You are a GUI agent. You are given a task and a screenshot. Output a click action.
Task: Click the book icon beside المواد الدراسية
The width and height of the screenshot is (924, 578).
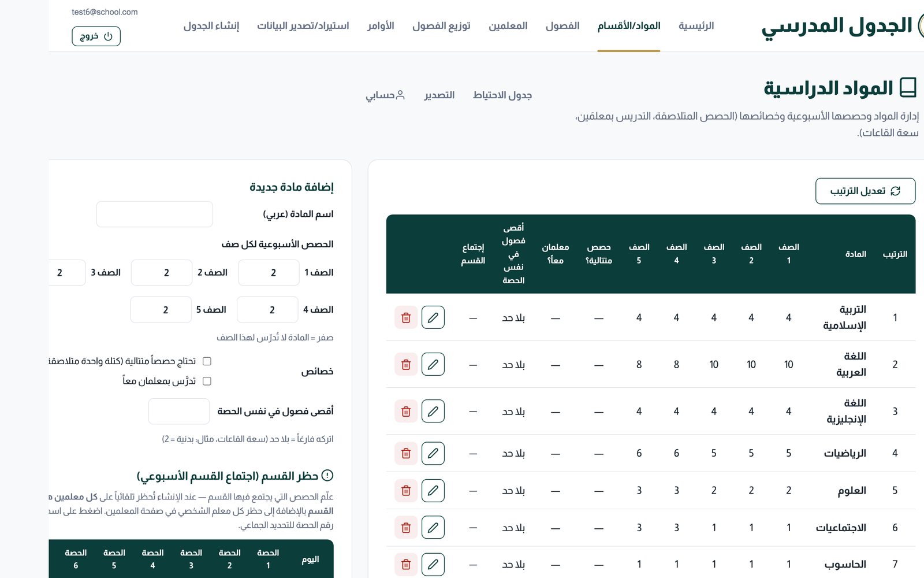click(x=908, y=88)
